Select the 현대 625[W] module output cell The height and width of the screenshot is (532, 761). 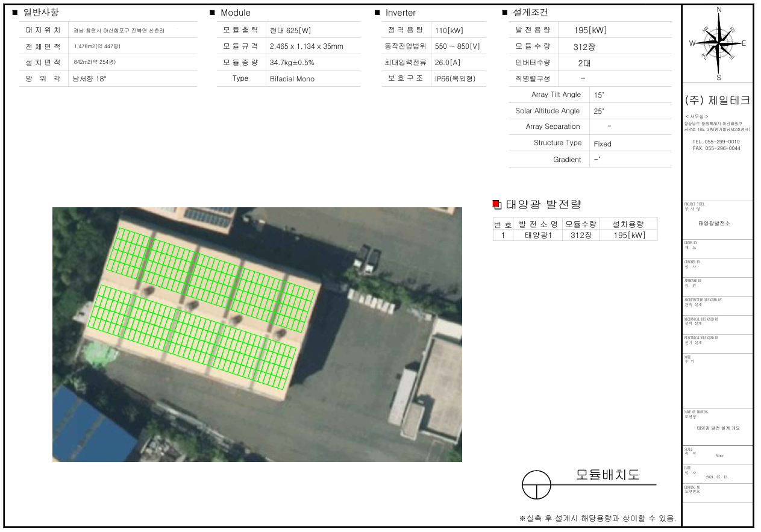[x=290, y=30]
